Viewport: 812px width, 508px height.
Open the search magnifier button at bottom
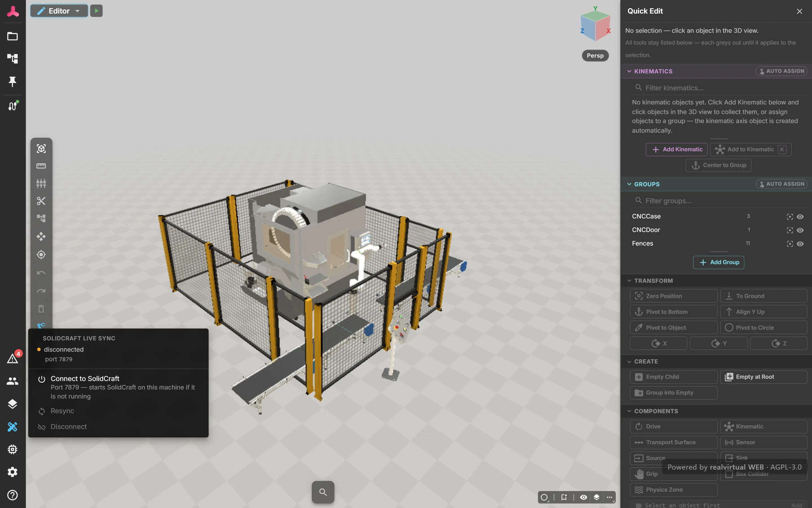323,492
